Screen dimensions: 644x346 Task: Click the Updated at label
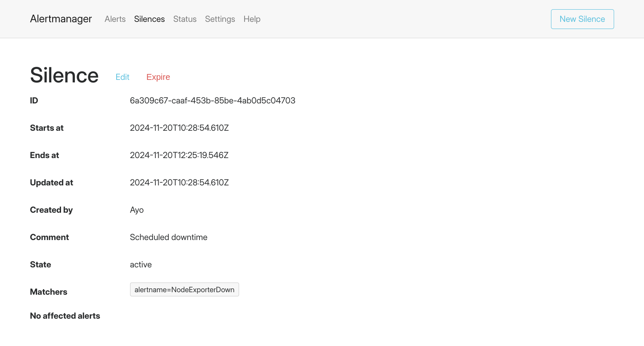(x=52, y=182)
